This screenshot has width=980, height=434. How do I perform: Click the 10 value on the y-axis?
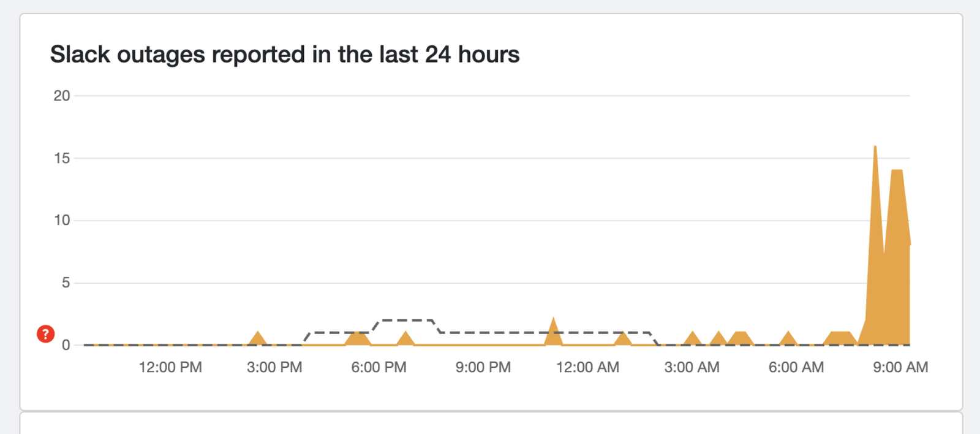[x=62, y=220]
